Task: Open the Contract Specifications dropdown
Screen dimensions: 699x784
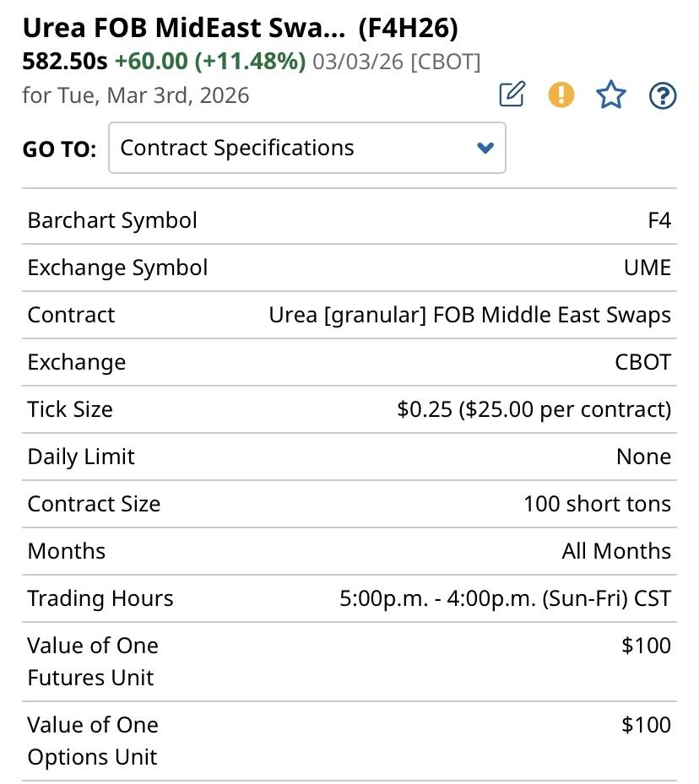Action: 306,148
